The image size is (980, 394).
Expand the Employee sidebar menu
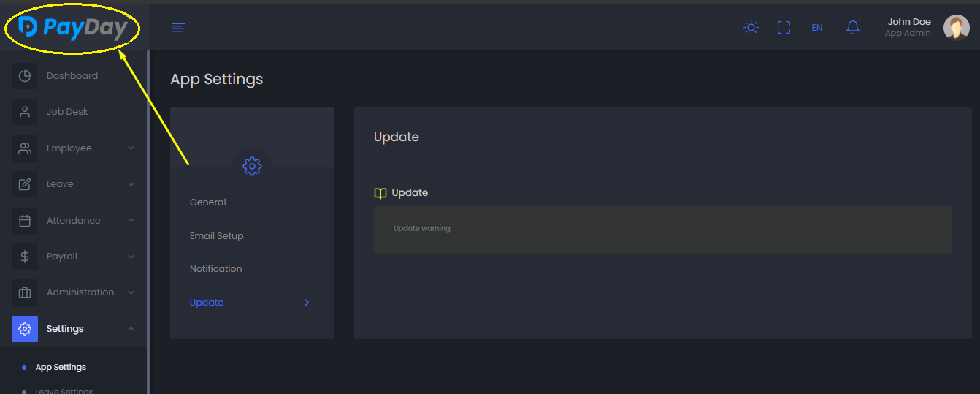(69, 148)
